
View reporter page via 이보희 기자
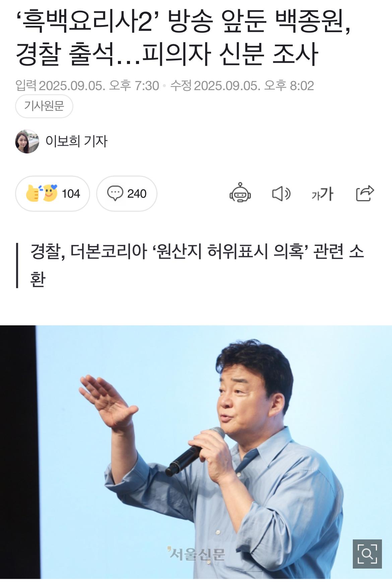pyautogui.click(x=77, y=141)
